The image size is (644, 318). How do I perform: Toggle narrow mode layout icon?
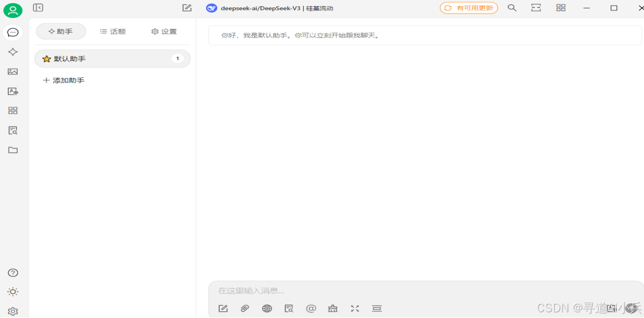tap(536, 8)
